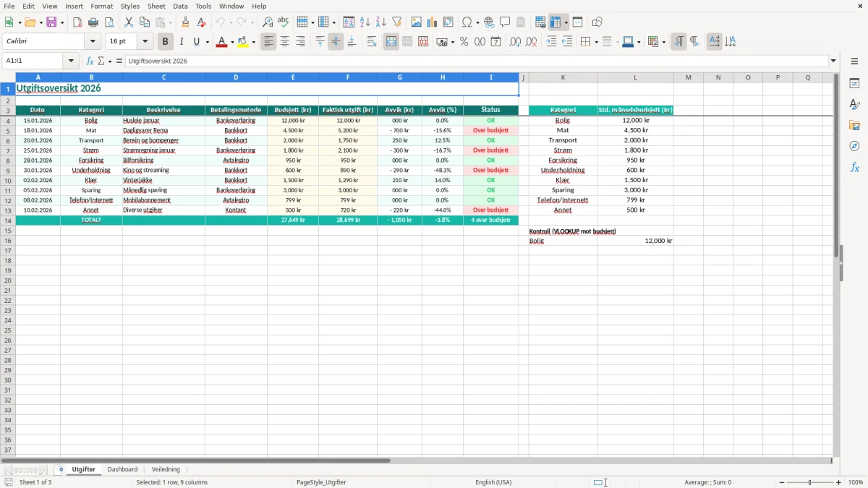The height and width of the screenshot is (488, 868).
Task: Format cell as percent
Action: point(464,42)
